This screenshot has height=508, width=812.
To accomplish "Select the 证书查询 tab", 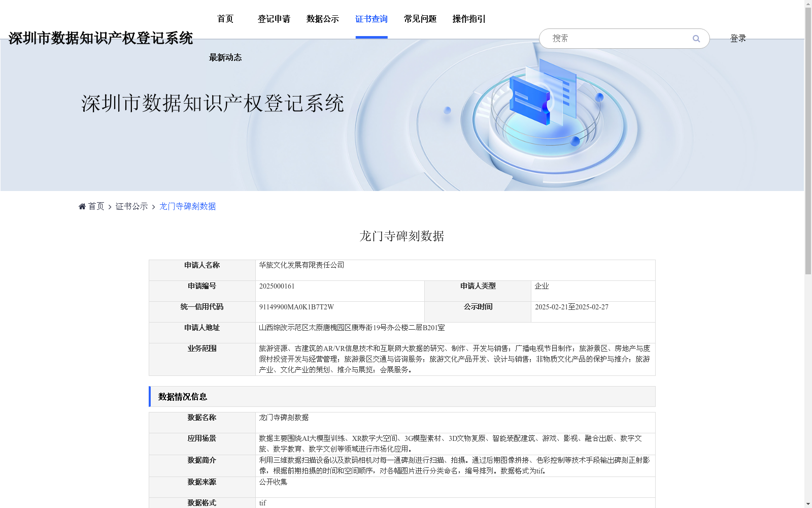I will (371, 19).
